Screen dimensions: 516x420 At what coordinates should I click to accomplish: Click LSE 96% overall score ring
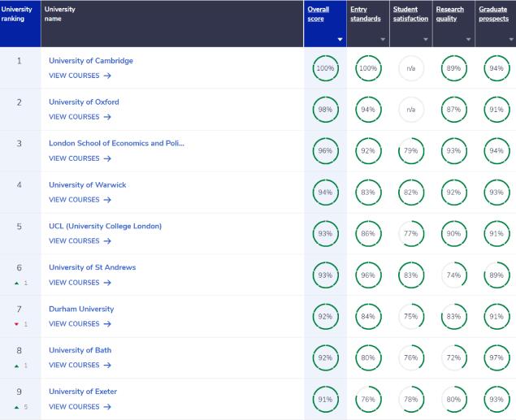coord(326,151)
